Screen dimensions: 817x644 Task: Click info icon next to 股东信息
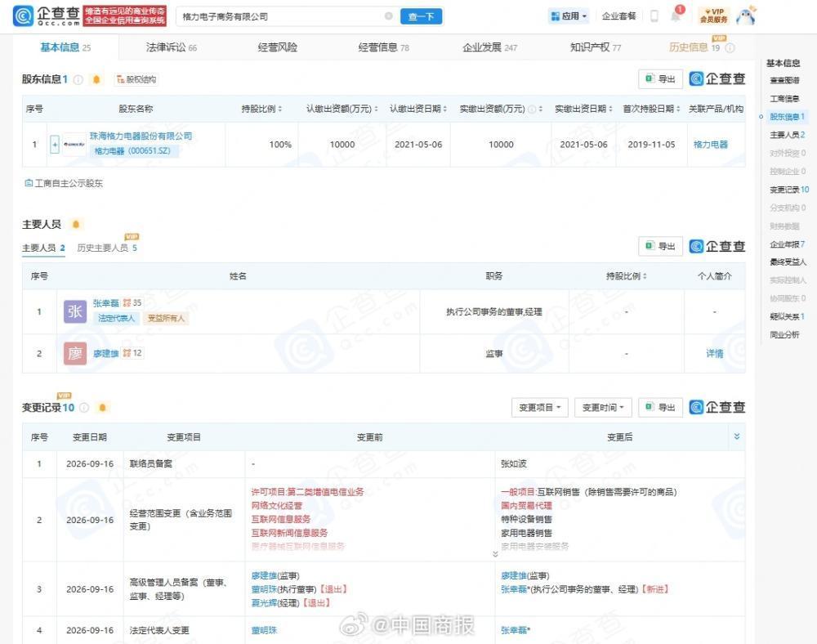coord(78,80)
